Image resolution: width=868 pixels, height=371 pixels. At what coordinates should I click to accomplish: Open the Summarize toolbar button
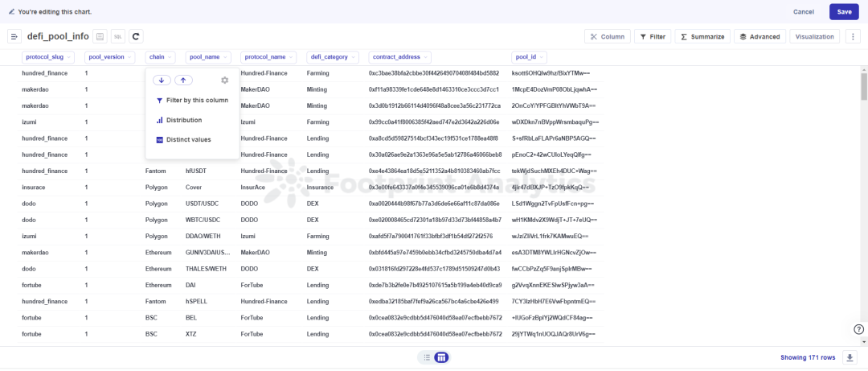point(703,36)
